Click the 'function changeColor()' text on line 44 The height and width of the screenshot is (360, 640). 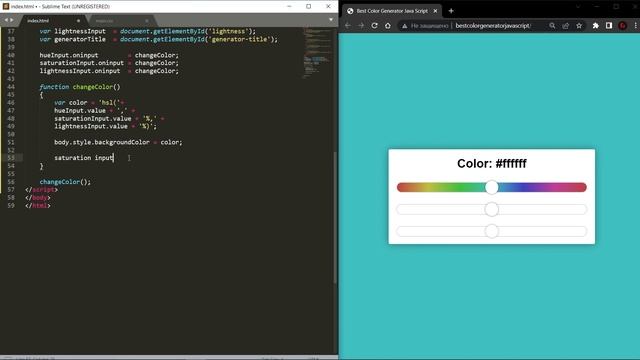click(80, 87)
